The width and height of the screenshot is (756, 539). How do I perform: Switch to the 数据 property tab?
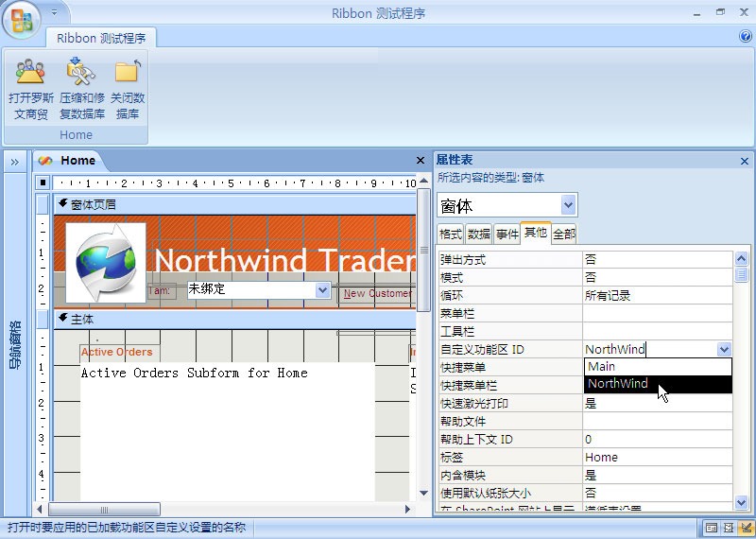479,234
